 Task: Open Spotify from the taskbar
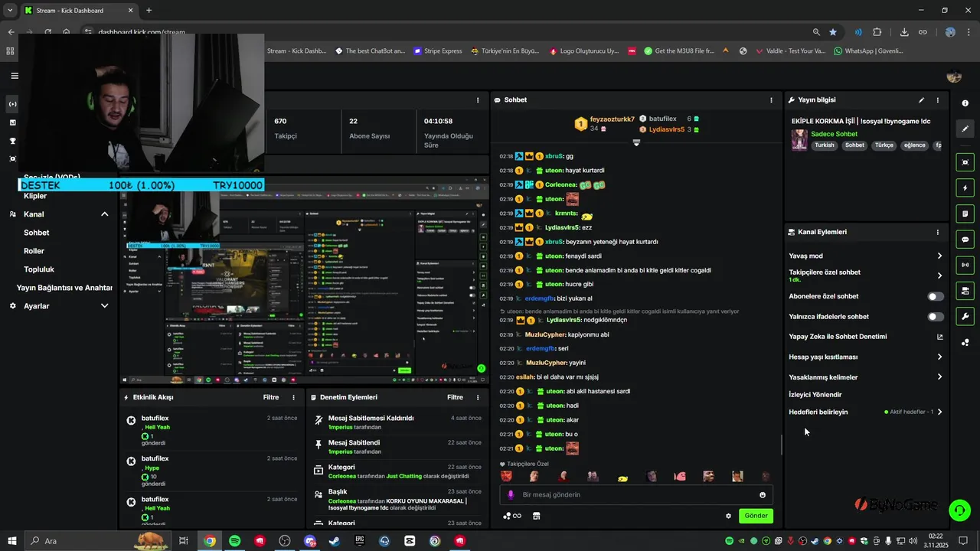coord(235,540)
